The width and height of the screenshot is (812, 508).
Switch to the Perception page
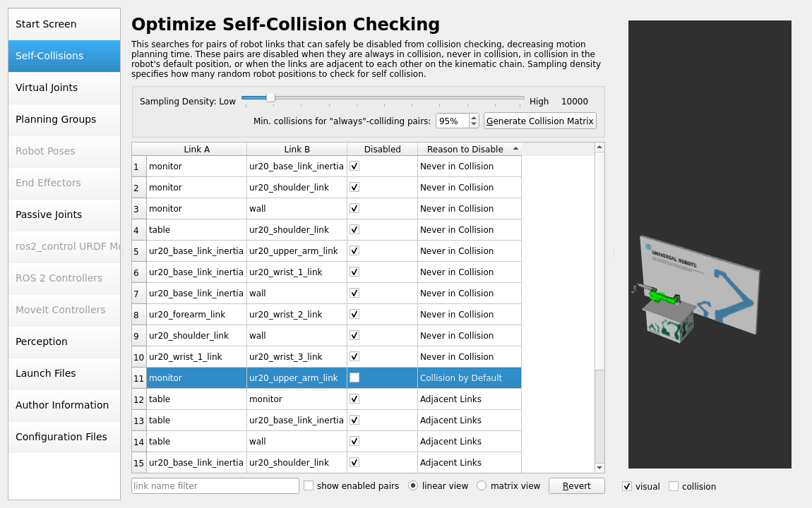tap(64, 342)
